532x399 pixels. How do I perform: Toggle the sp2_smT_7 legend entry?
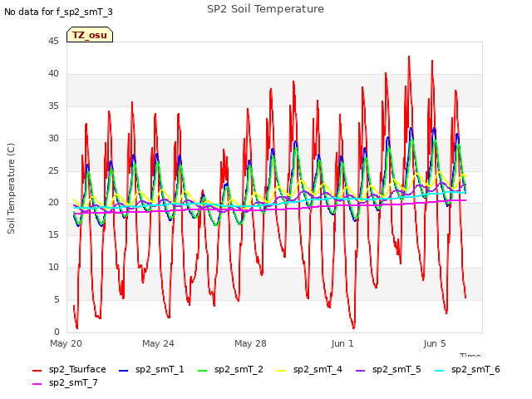[x=65, y=382]
